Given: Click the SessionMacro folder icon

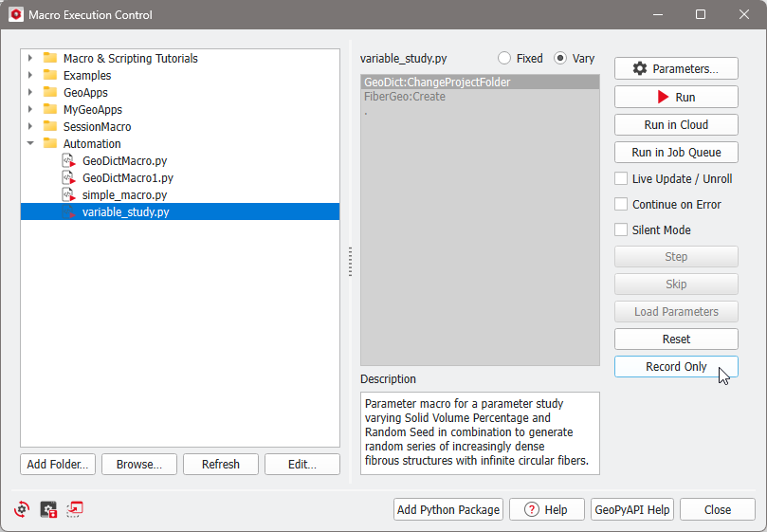Looking at the screenshot, I should coord(50,126).
